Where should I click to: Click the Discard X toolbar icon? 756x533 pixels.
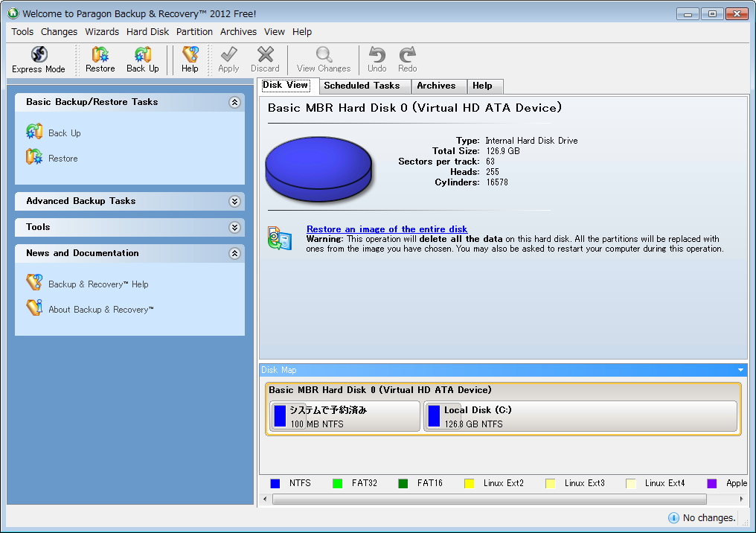(265, 54)
